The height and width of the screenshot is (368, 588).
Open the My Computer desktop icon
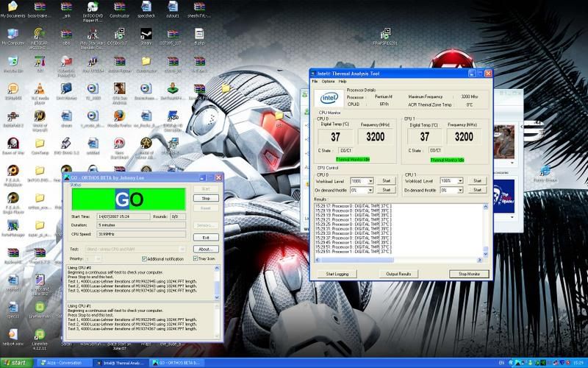click(x=12, y=34)
